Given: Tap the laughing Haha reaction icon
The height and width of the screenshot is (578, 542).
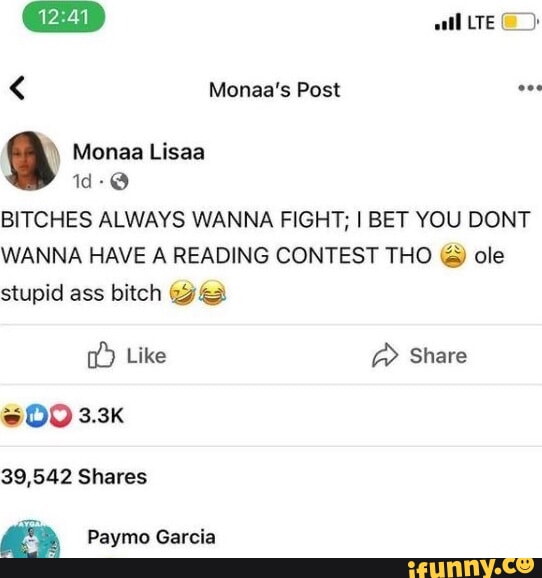Looking at the screenshot, I should (x=13, y=416).
